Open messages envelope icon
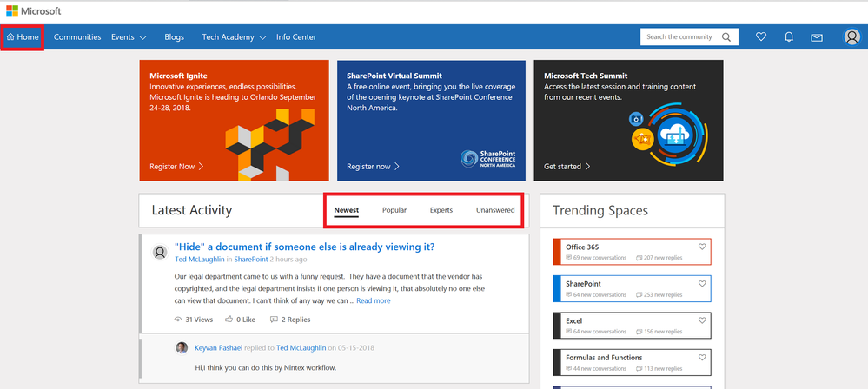868x389 pixels. [x=817, y=37]
